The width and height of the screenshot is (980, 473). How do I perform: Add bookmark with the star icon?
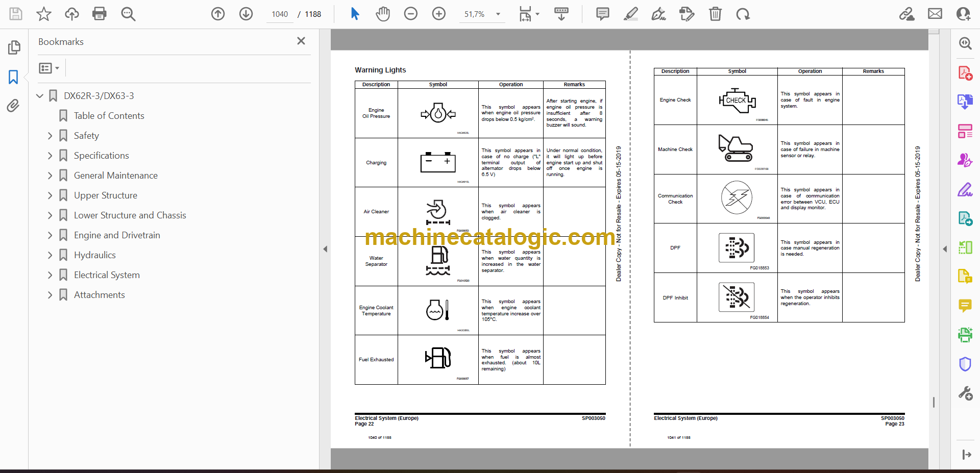point(44,14)
